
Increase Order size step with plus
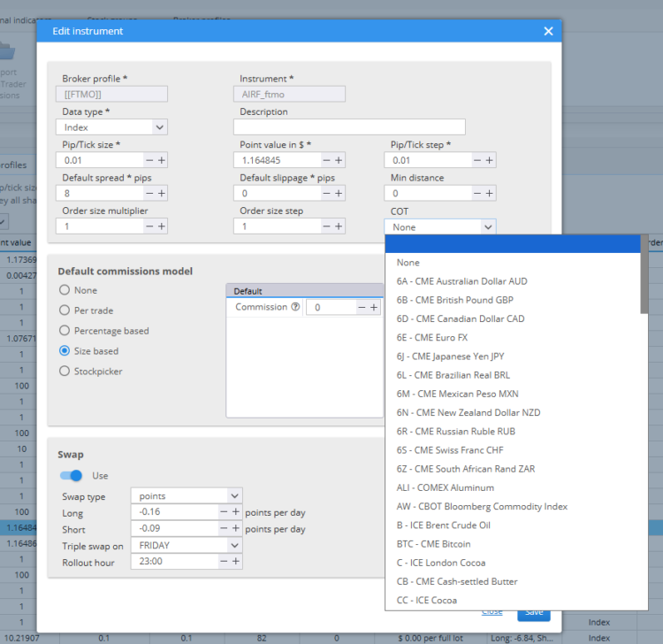coord(339,226)
